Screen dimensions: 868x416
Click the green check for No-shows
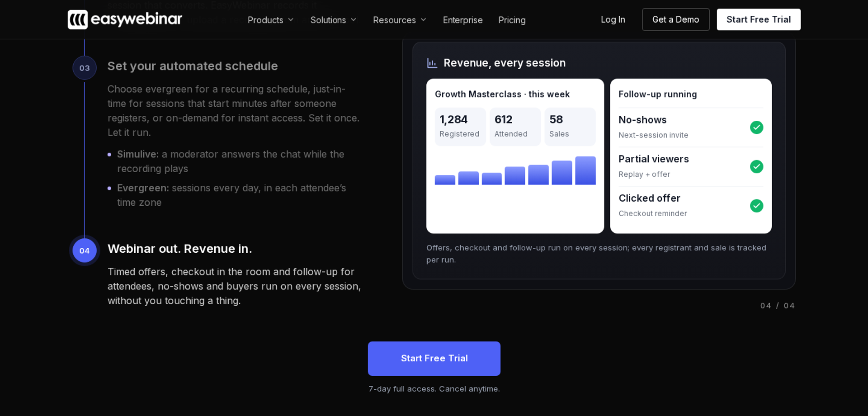point(756,128)
